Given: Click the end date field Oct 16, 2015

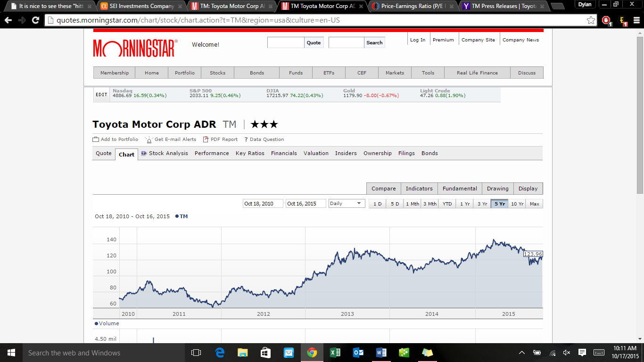Looking at the screenshot, I should pos(305,204).
